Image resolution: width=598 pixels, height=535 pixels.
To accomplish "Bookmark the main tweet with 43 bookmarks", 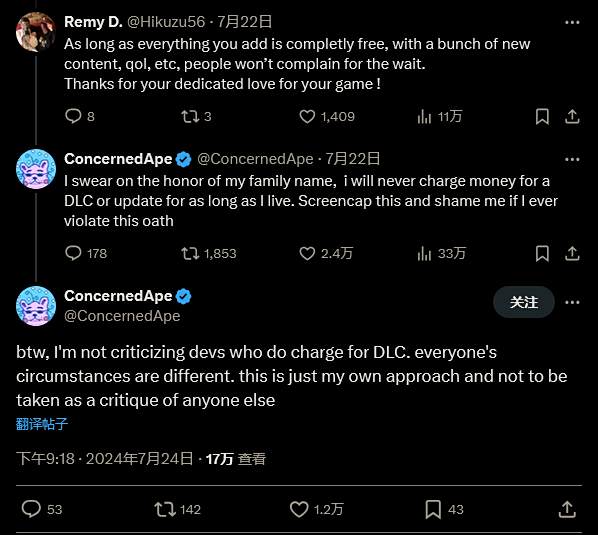I will coord(433,509).
